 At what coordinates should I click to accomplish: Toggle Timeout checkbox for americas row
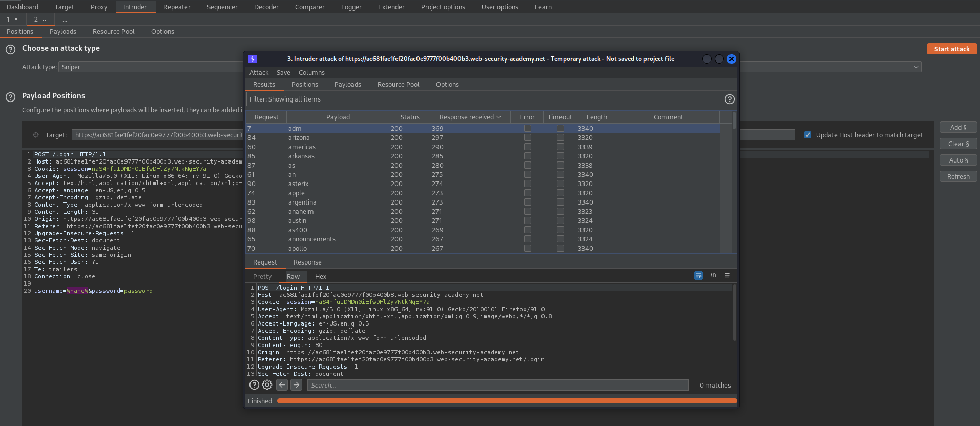(560, 147)
